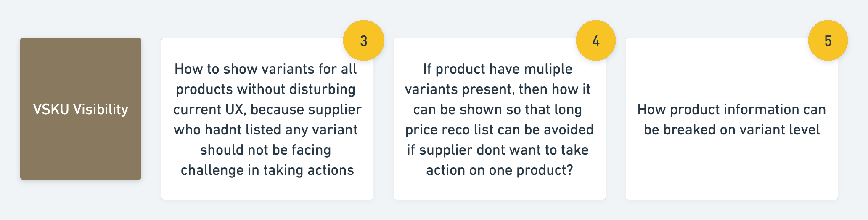This screenshot has width=868, height=220.
Task: Click the yellow number 4 badge
Action: (x=596, y=40)
